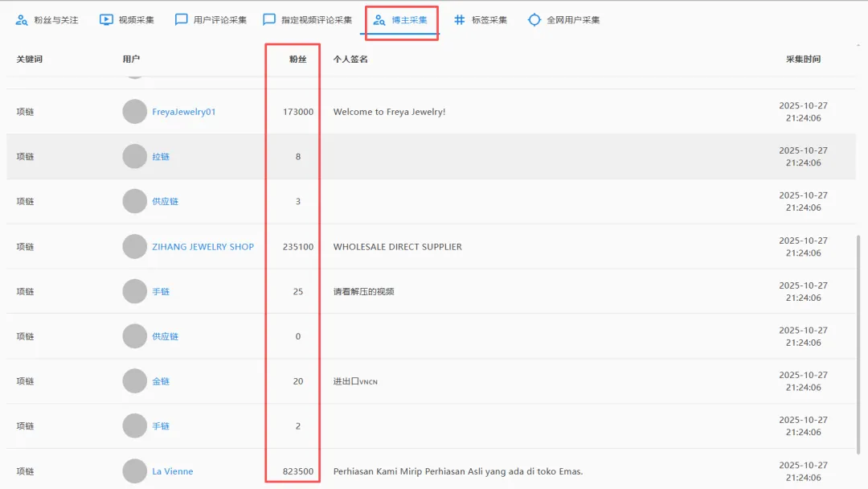Click the 指定视频评论采集 comment icon
This screenshot has height=489, width=868.
click(x=269, y=19)
